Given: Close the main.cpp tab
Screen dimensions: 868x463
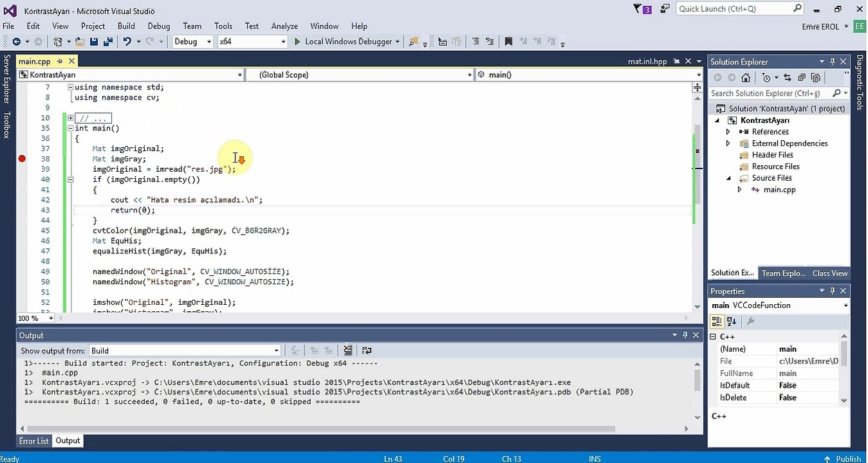Looking at the screenshot, I should click(72, 61).
